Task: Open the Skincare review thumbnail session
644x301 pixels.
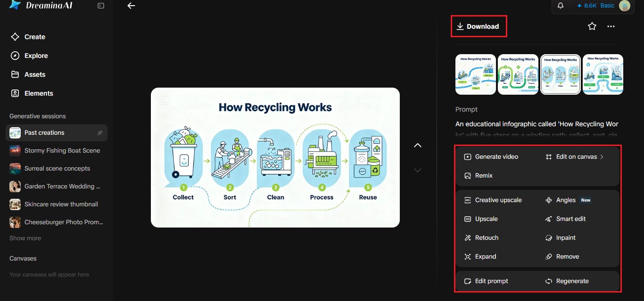Action: (57, 204)
